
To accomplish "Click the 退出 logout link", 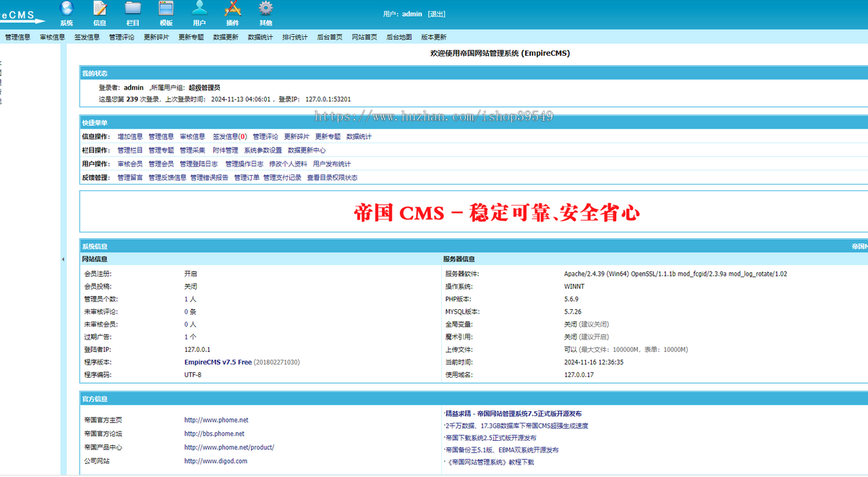I will [437, 14].
